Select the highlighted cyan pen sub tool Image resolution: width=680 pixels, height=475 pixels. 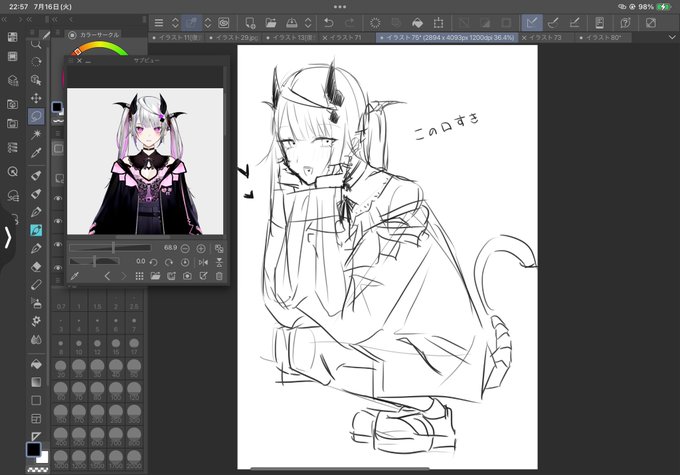click(36, 230)
